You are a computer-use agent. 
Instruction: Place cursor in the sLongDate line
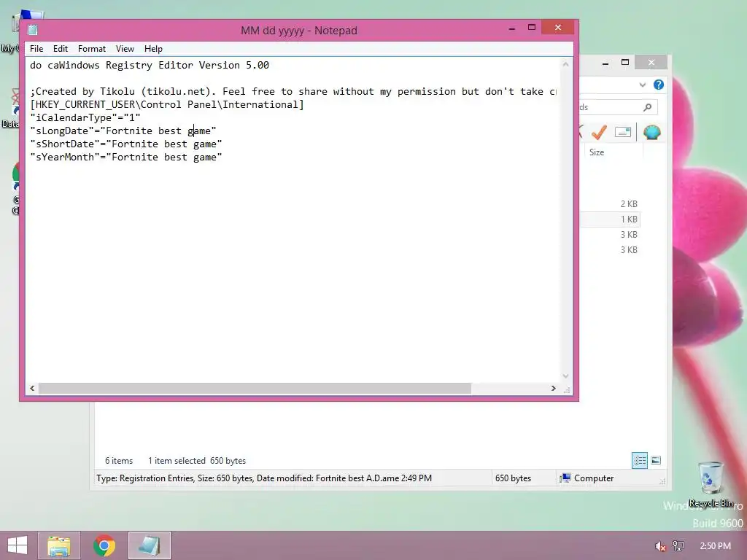click(x=123, y=131)
